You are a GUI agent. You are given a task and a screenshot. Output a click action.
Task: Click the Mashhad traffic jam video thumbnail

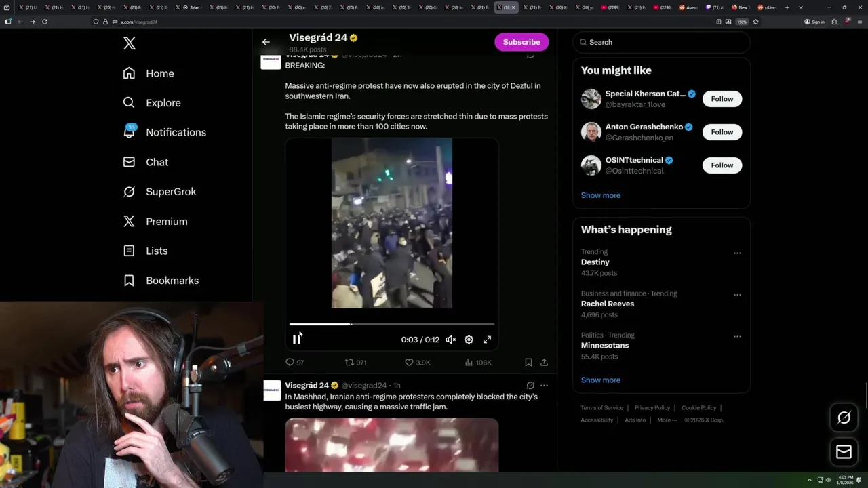tap(392, 445)
